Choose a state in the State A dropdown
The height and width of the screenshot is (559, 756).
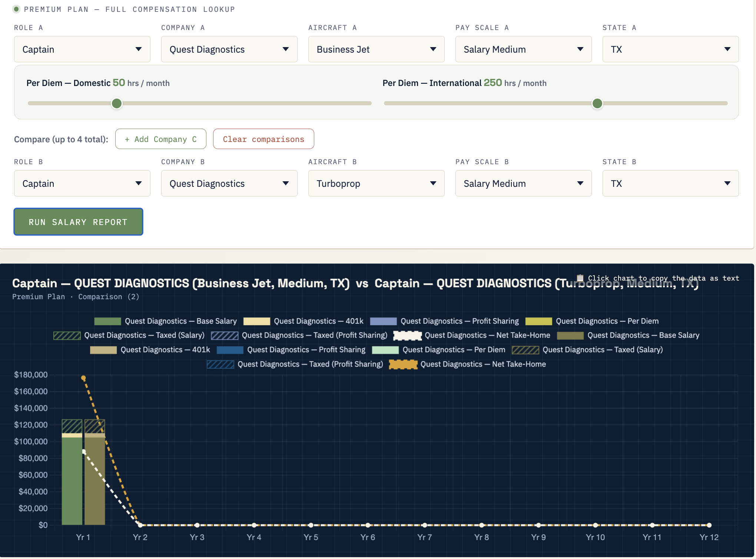pos(671,49)
